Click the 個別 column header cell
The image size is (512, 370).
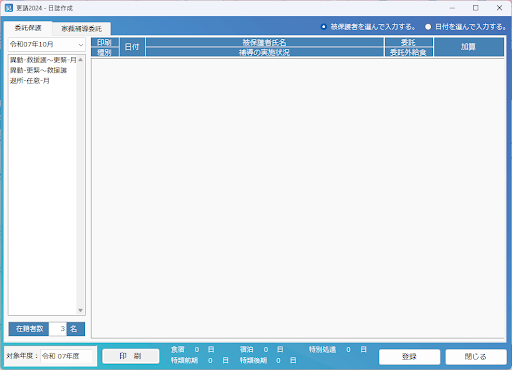105,52
